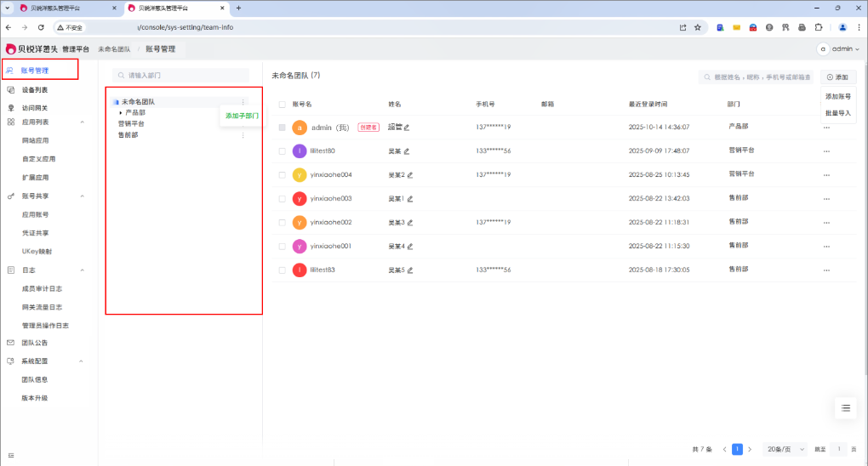Bookmark this page with the star icon
Screen dimensions: 868x466
click(x=698, y=27)
